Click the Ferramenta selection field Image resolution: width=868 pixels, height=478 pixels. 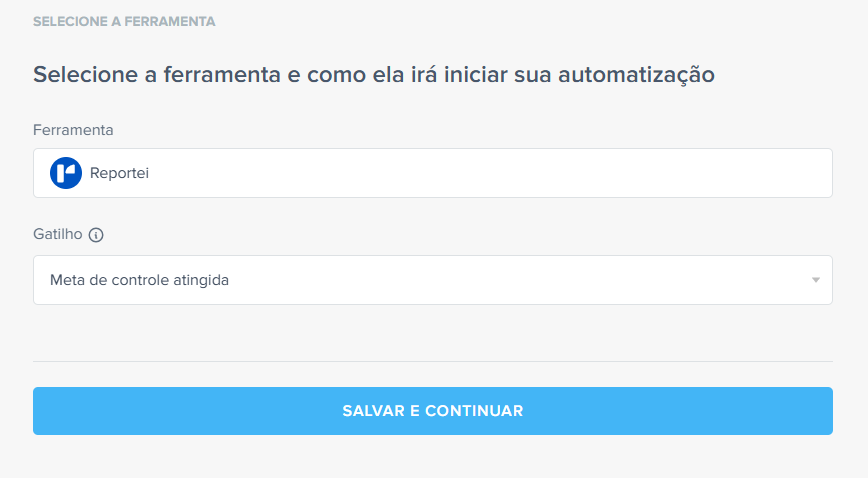click(x=432, y=173)
